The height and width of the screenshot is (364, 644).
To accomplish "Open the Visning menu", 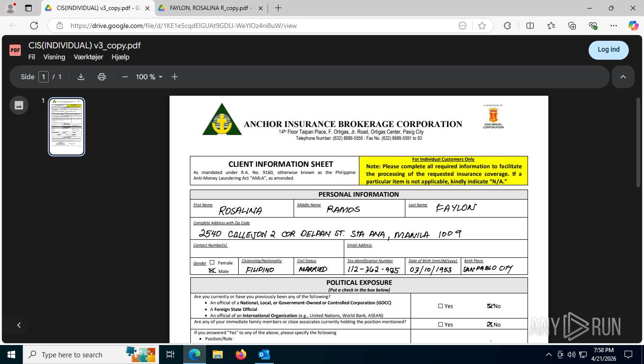I will click(x=54, y=57).
